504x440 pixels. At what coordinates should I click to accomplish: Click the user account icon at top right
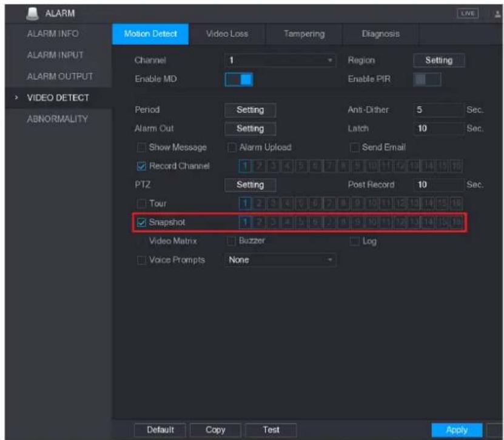(499, 14)
